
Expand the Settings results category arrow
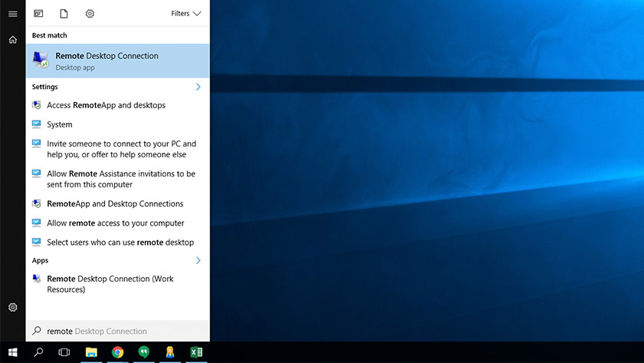pyautogui.click(x=198, y=87)
